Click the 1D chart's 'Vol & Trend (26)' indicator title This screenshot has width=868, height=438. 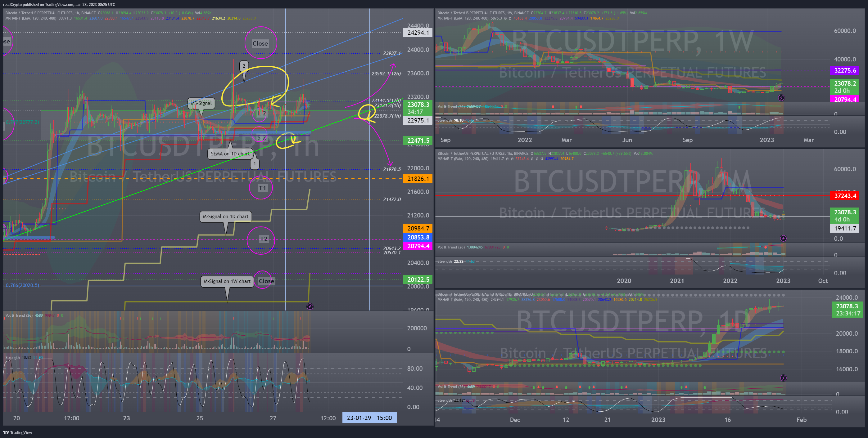pyautogui.click(x=451, y=387)
